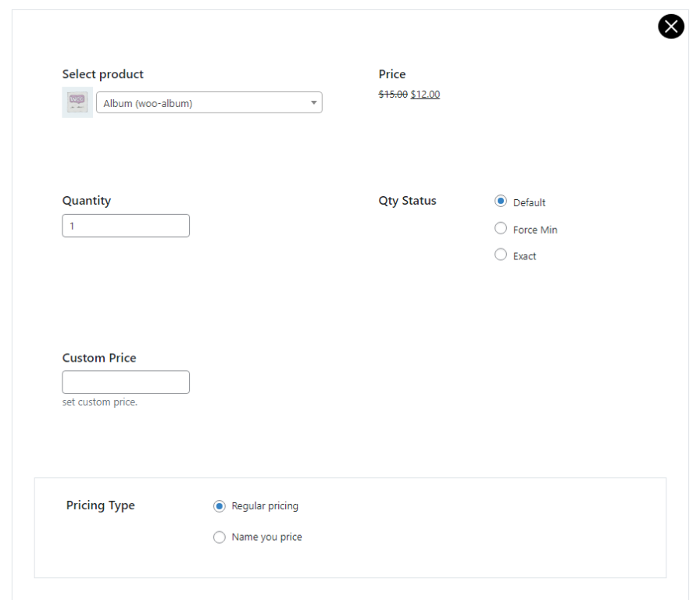Click the 'Qty Status' label

click(x=408, y=201)
